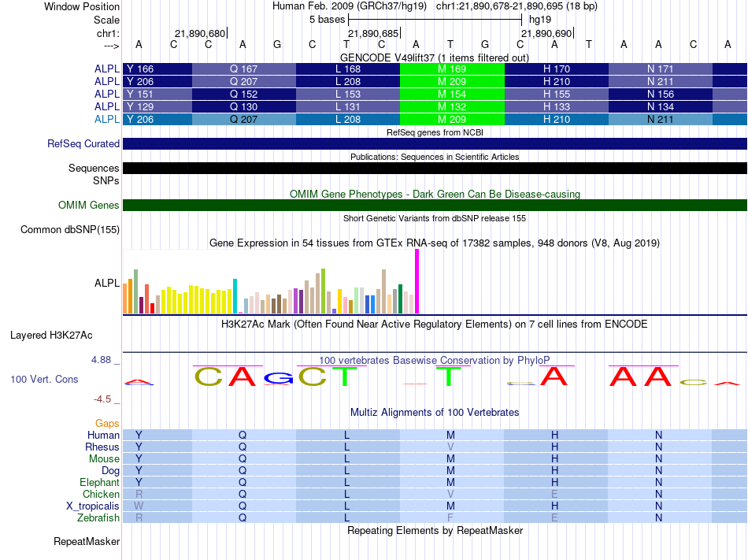The image size is (748, 560).
Task: Select the Human alignment row label
Action: [103, 435]
